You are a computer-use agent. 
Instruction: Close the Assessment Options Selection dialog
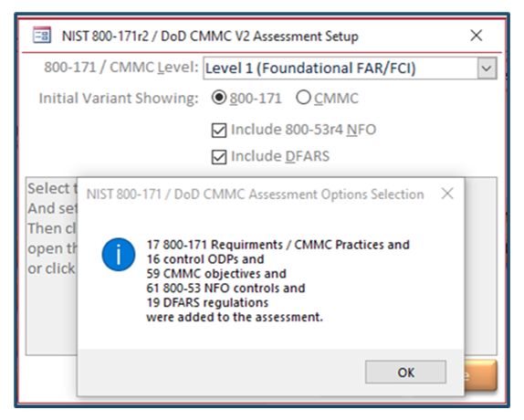click(447, 194)
